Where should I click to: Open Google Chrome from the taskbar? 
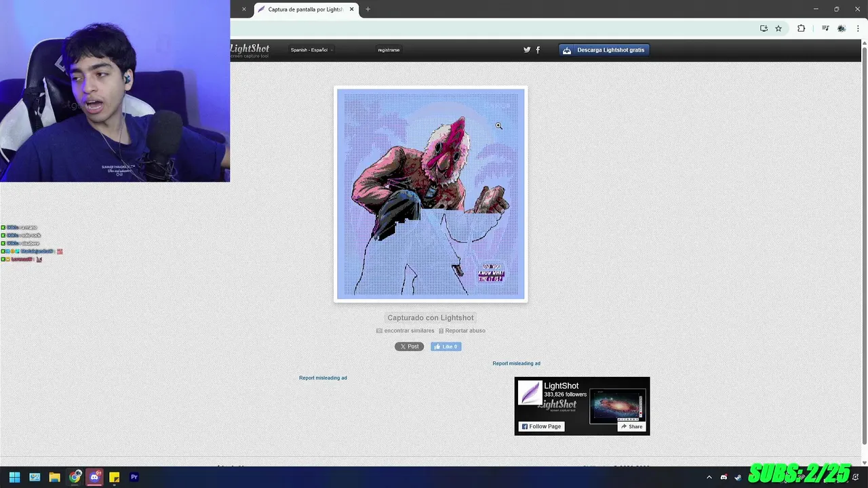click(x=75, y=477)
